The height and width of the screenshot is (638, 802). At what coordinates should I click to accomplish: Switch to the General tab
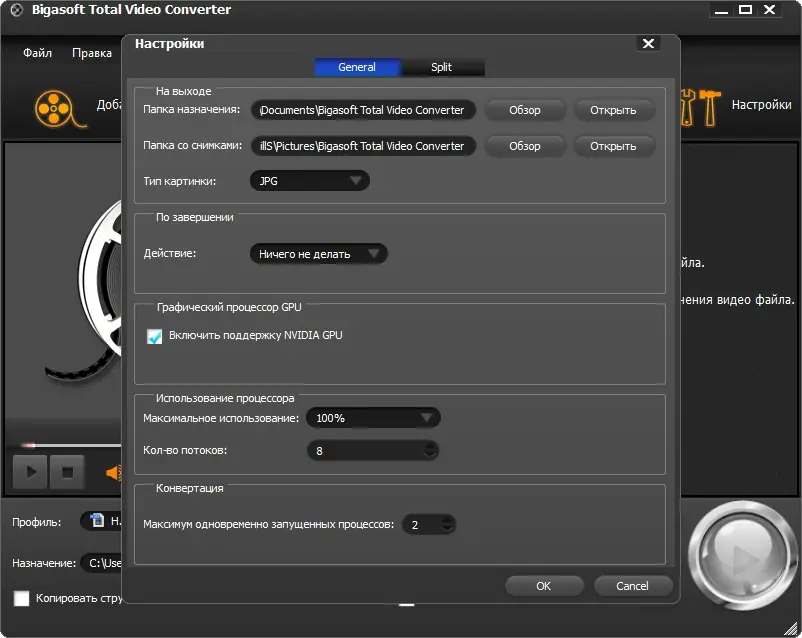[x=357, y=67]
